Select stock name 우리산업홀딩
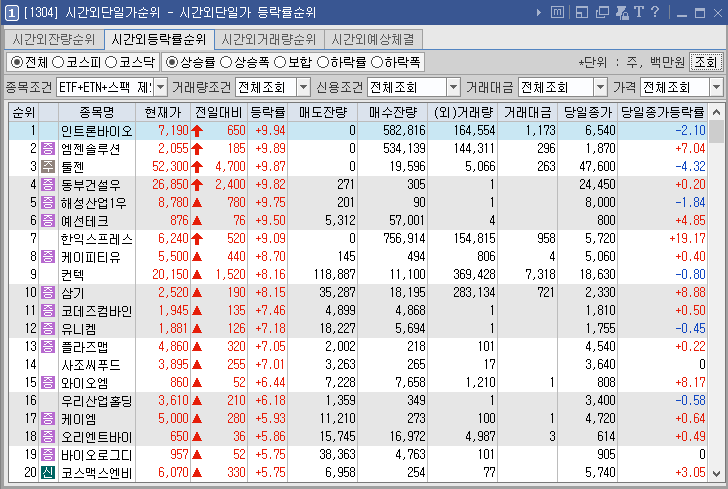 pos(97,401)
